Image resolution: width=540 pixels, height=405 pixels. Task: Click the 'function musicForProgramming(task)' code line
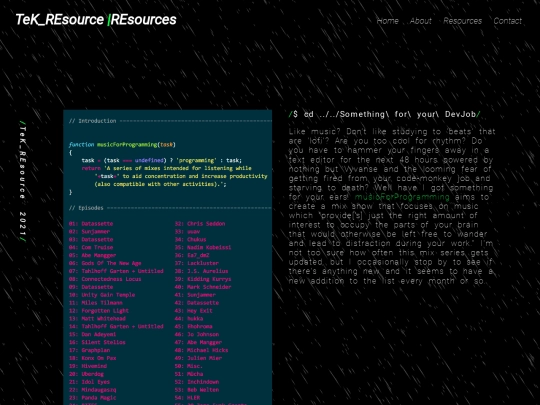tap(122, 145)
